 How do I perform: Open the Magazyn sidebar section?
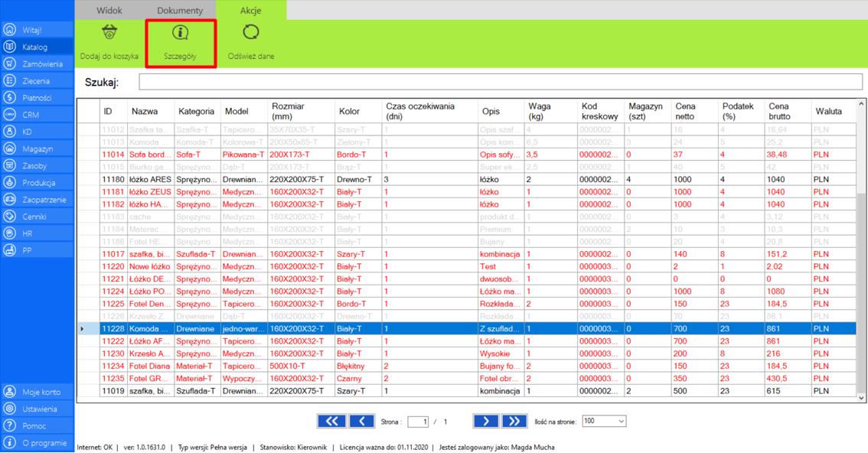tap(37, 148)
